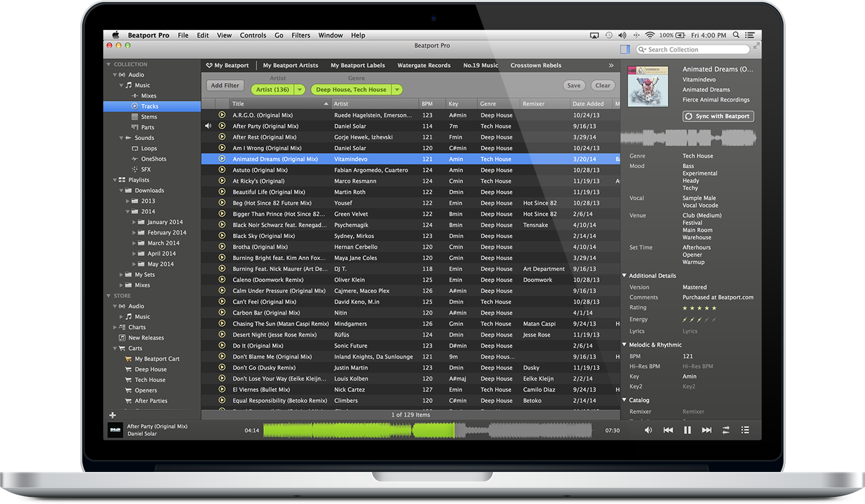Click the Search Collection field
Screen dimensions: 865x504
point(697,49)
